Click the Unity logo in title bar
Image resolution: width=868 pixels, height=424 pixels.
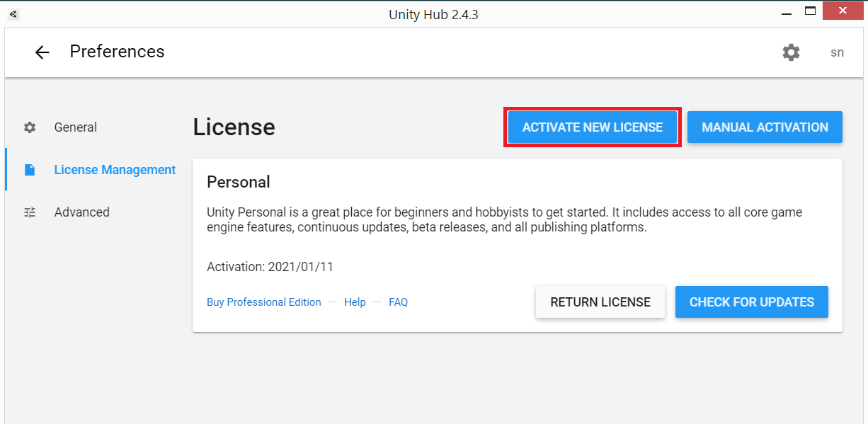14,13
